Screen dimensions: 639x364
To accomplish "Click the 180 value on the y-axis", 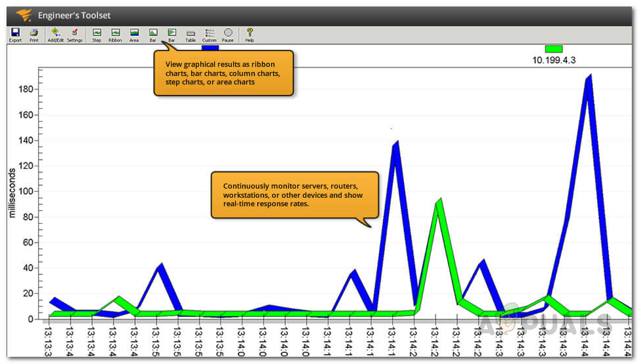I will click(x=26, y=89).
